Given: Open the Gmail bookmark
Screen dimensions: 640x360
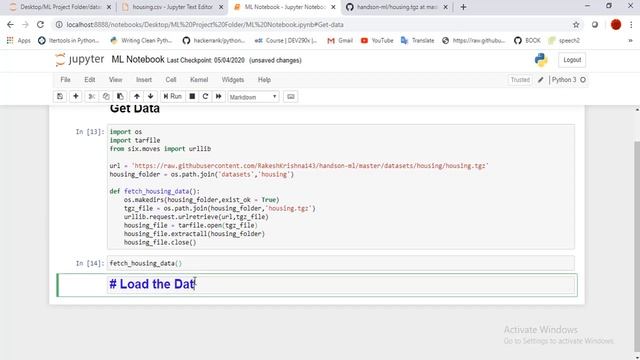Looking at the screenshot, I should tap(340, 40).
